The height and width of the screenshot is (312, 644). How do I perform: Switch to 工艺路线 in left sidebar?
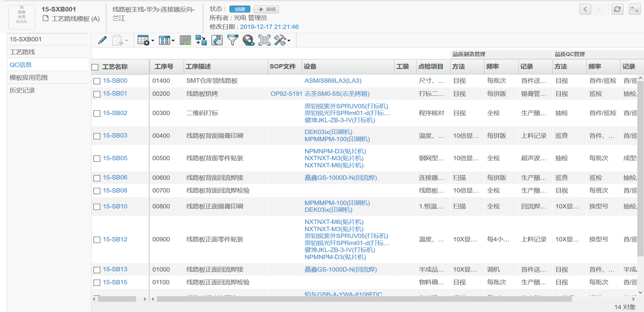coord(22,52)
